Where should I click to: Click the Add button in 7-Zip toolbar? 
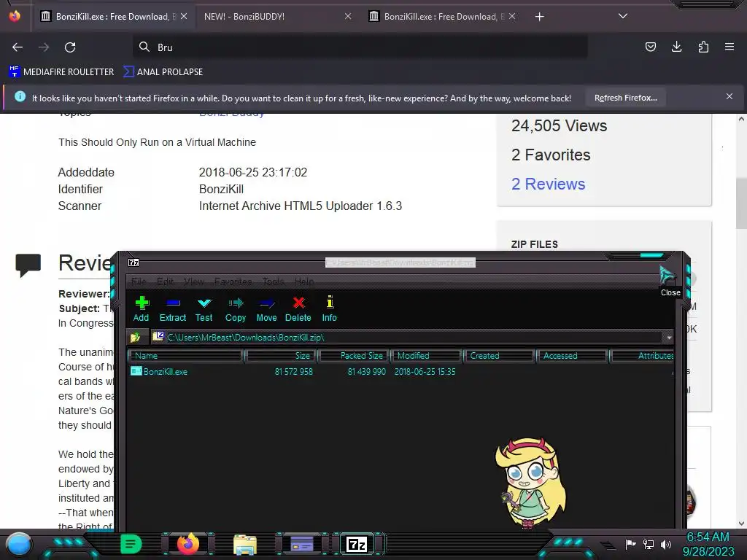pyautogui.click(x=141, y=309)
